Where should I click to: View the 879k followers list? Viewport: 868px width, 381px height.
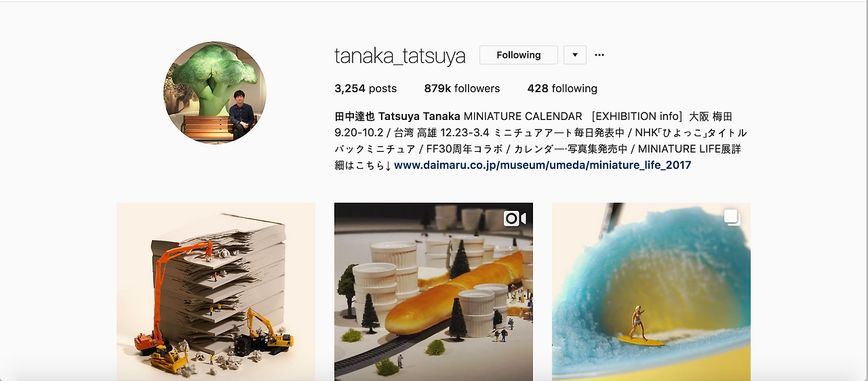(462, 89)
